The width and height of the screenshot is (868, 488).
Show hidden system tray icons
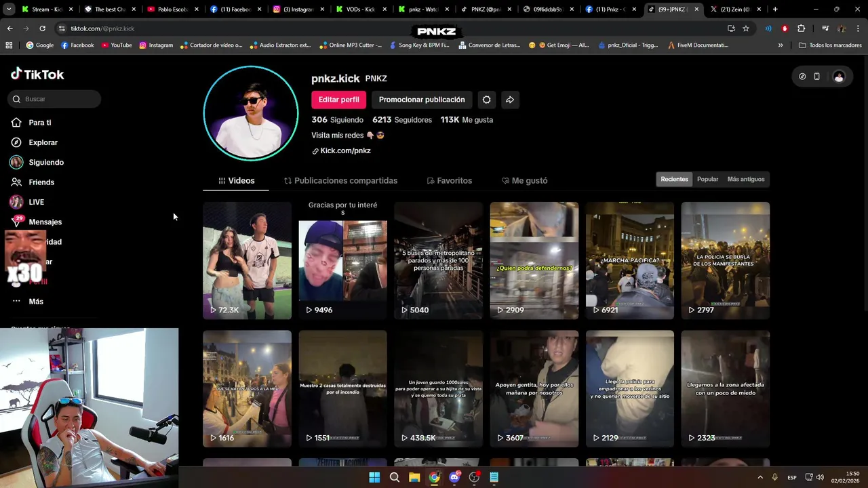[759, 477]
